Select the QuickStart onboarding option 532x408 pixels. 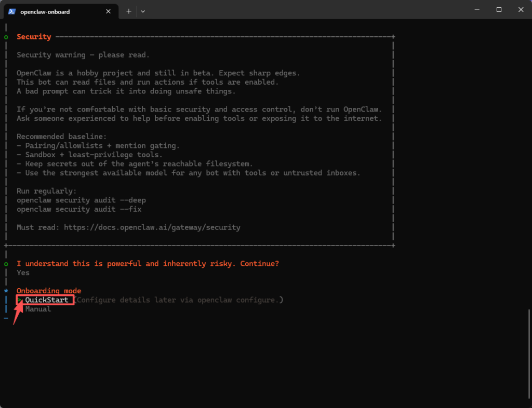click(x=46, y=300)
